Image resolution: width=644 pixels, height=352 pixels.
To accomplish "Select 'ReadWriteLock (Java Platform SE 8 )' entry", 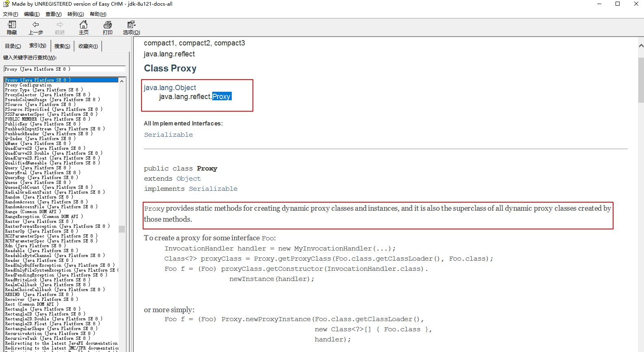I will [x=47, y=280].
